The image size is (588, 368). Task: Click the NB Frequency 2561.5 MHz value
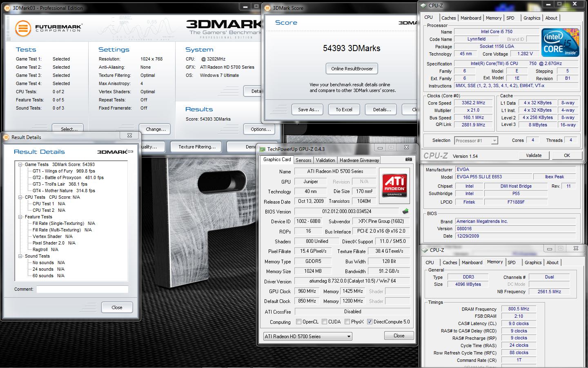pos(549,292)
